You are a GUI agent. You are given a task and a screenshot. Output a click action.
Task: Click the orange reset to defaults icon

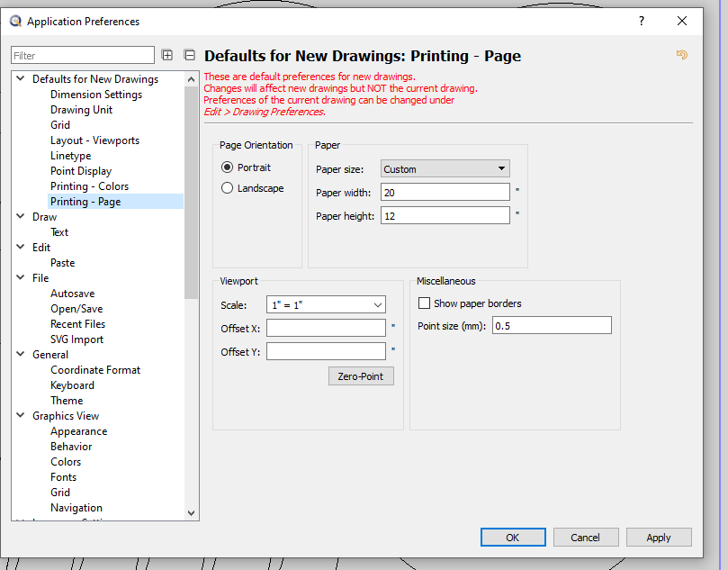pos(681,55)
